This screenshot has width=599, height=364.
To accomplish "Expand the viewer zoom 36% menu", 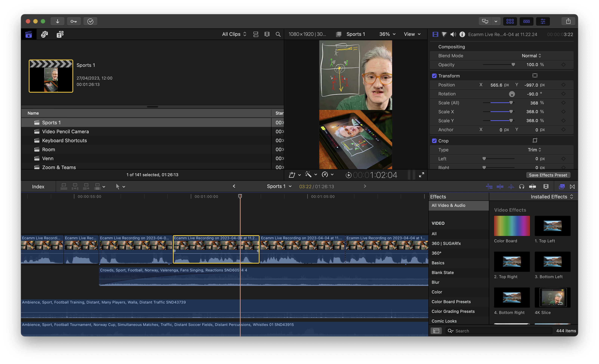I will (387, 34).
